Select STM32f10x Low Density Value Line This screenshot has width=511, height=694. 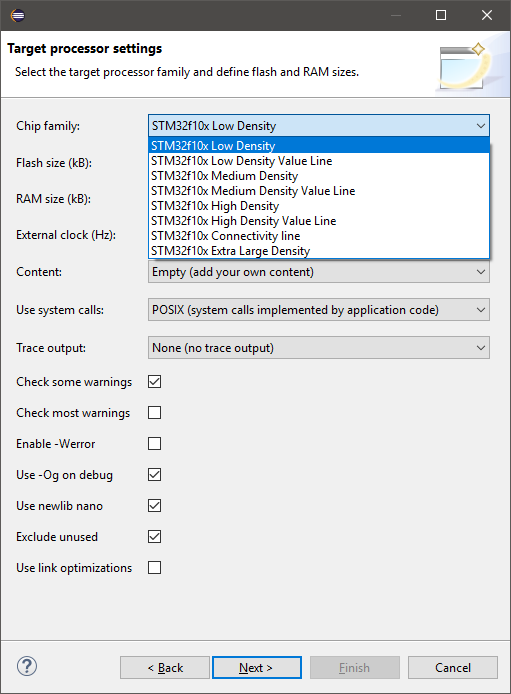click(x=319, y=161)
